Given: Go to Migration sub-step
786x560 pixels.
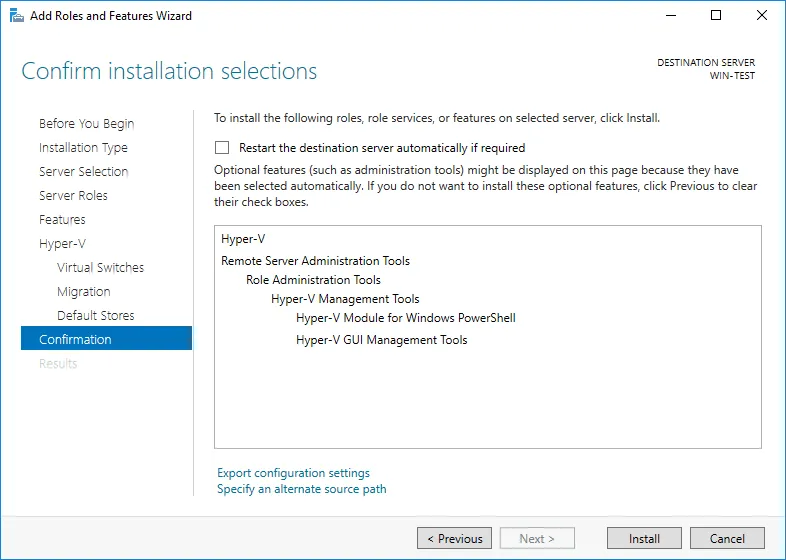Looking at the screenshot, I should tap(83, 292).
